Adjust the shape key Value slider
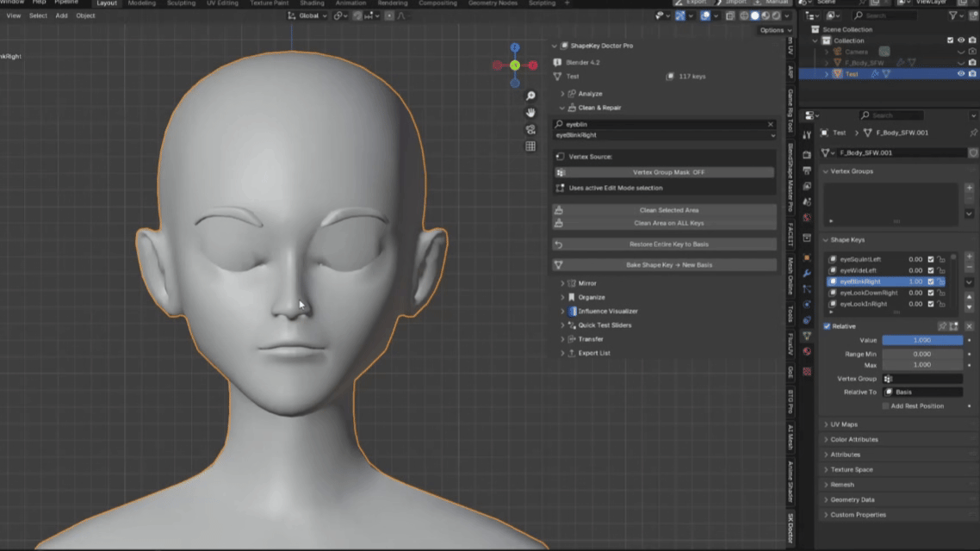 (x=922, y=340)
